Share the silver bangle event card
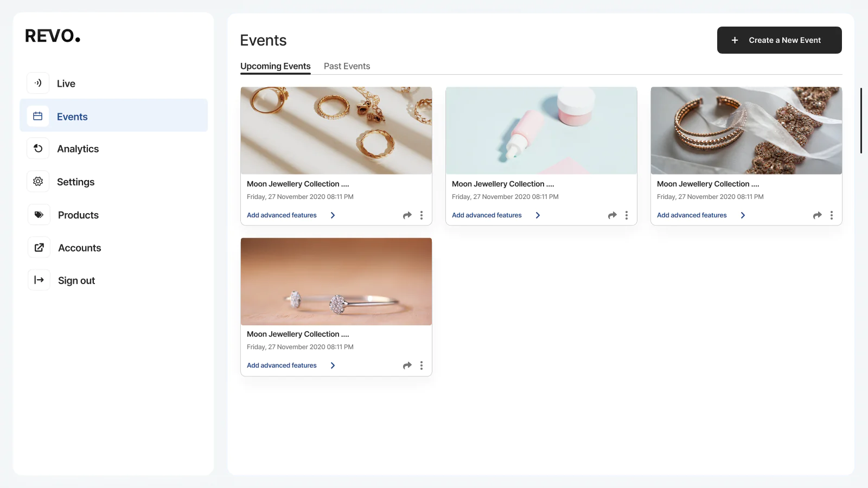The height and width of the screenshot is (488, 868). pyautogui.click(x=407, y=365)
